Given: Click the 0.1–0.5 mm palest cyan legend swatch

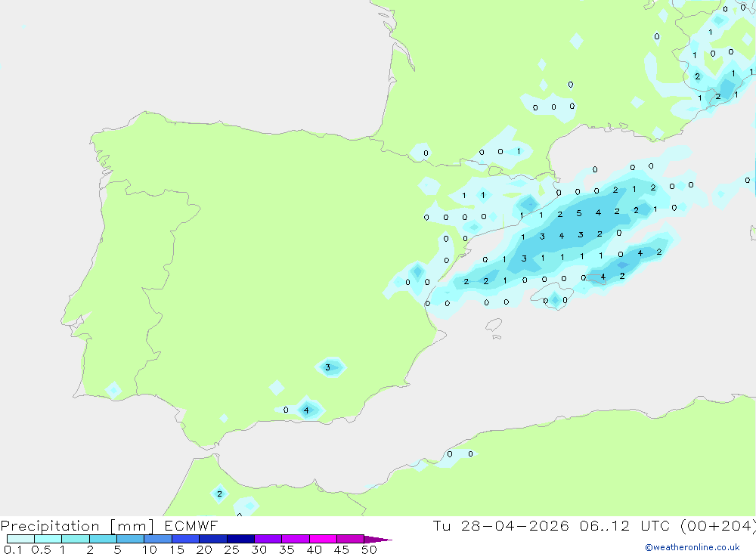Looking at the screenshot, I should (20, 539).
